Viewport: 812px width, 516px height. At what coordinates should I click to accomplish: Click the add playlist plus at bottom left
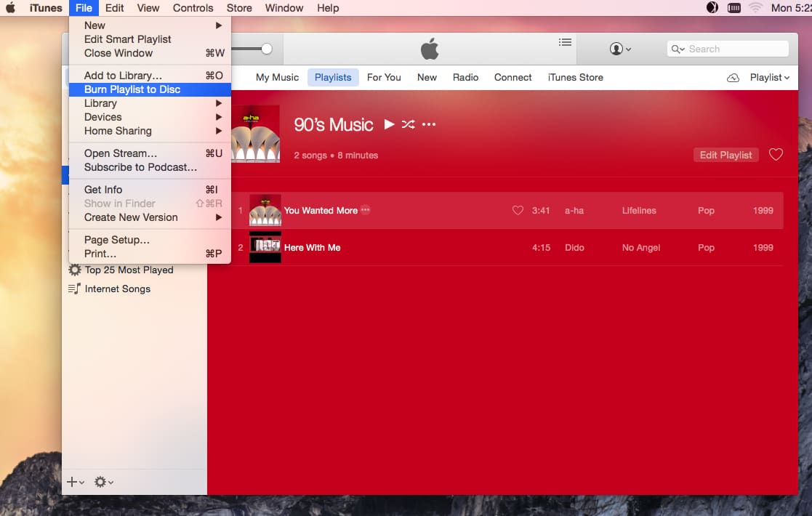click(71, 482)
